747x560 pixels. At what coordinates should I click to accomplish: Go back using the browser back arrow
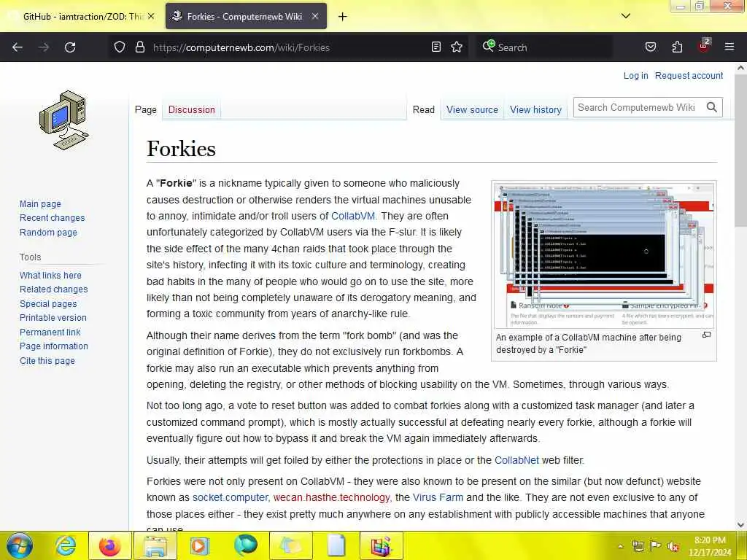(18, 47)
